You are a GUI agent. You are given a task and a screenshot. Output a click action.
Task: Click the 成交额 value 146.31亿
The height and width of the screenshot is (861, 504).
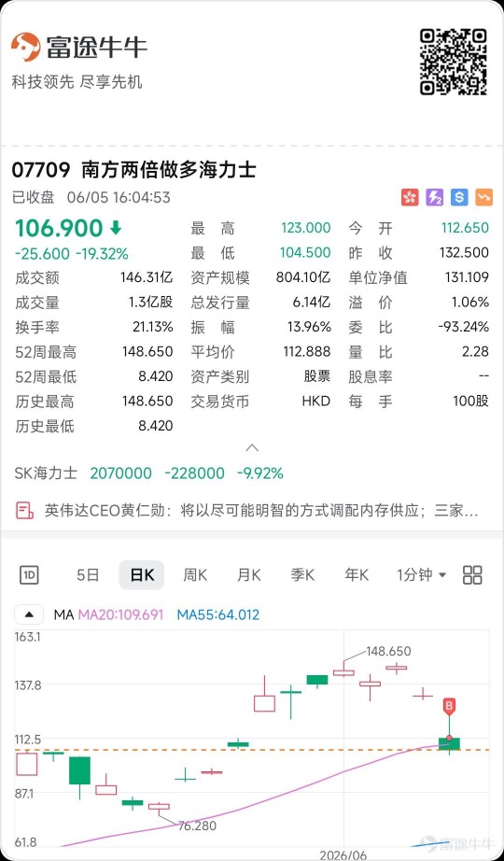click(x=147, y=277)
